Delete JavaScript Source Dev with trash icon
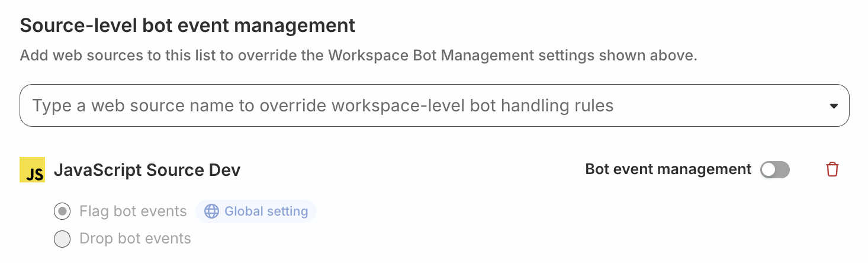 click(x=832, y=169)
